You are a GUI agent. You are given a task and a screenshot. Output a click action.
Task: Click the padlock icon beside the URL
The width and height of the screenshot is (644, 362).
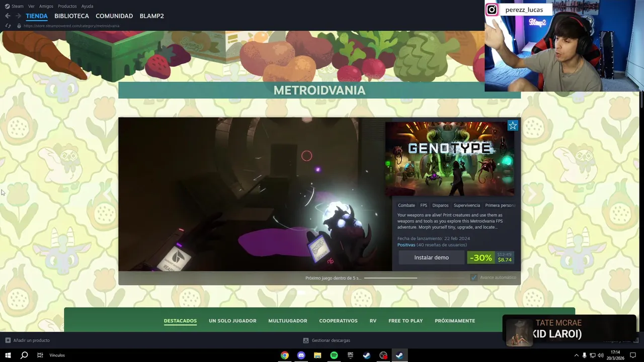point(19,26)
